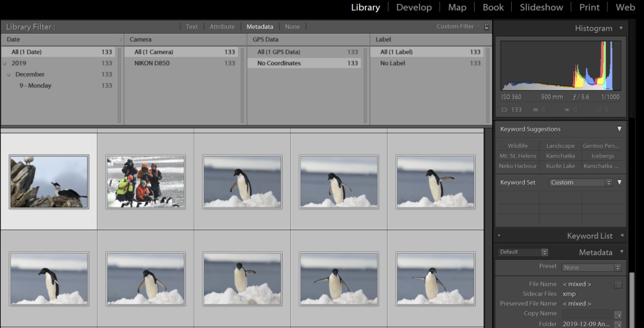Add the Neko Harbour keyword suggestion
The image size is (644, 328).
518,166
